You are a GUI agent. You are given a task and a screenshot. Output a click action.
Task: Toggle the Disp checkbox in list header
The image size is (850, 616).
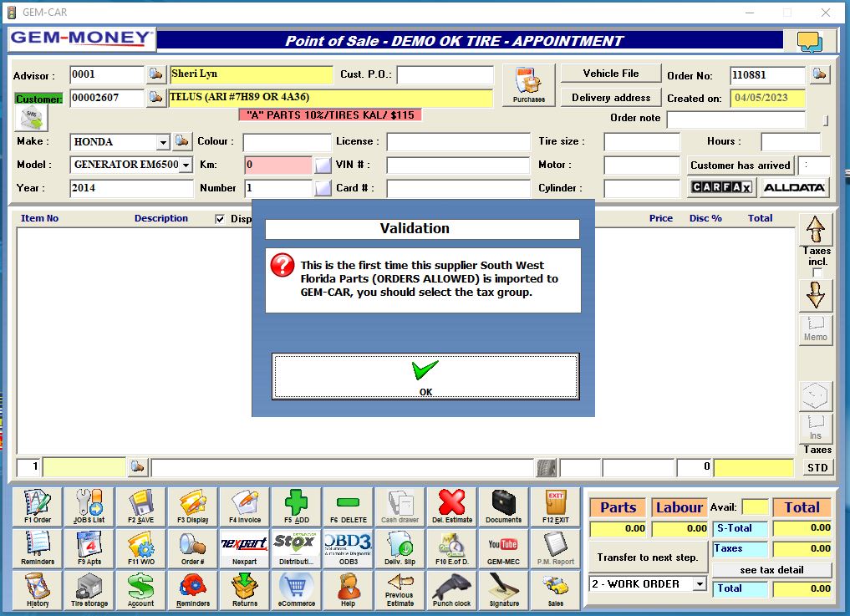coord(220,219)
